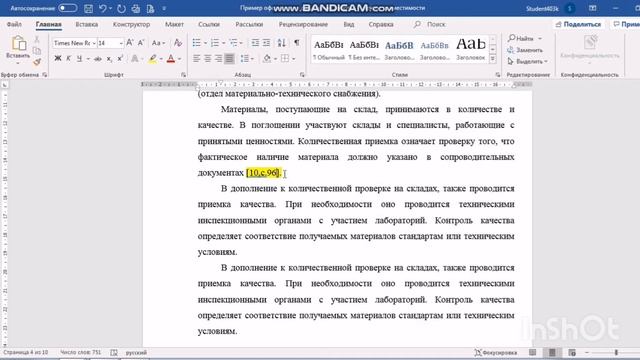Open the Файл menu tab
Image resolution: width=640 pixels, height=360 pixels.
[x=14, y=24]
